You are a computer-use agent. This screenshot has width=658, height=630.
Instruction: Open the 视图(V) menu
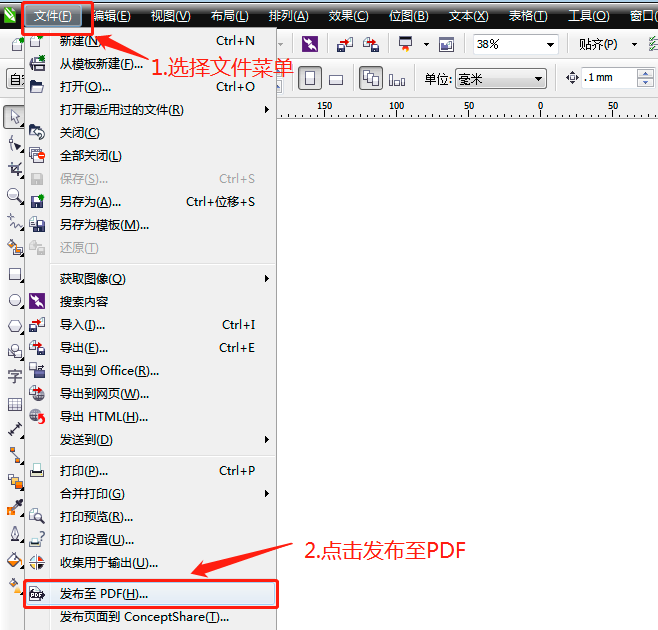pos(170,16)
